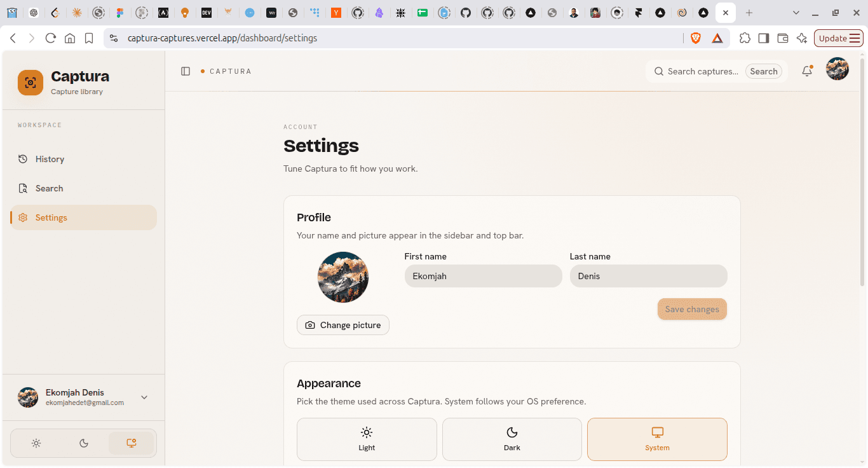This screenshot has width=868, height=468.
Task: Choose the Dark appearance card
Action: 512,439
